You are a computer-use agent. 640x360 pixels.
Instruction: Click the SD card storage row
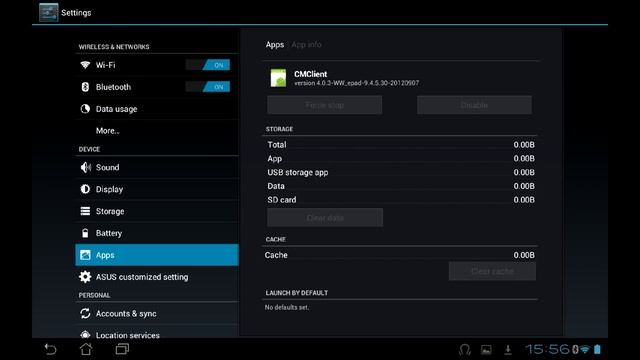click(401, 200)
